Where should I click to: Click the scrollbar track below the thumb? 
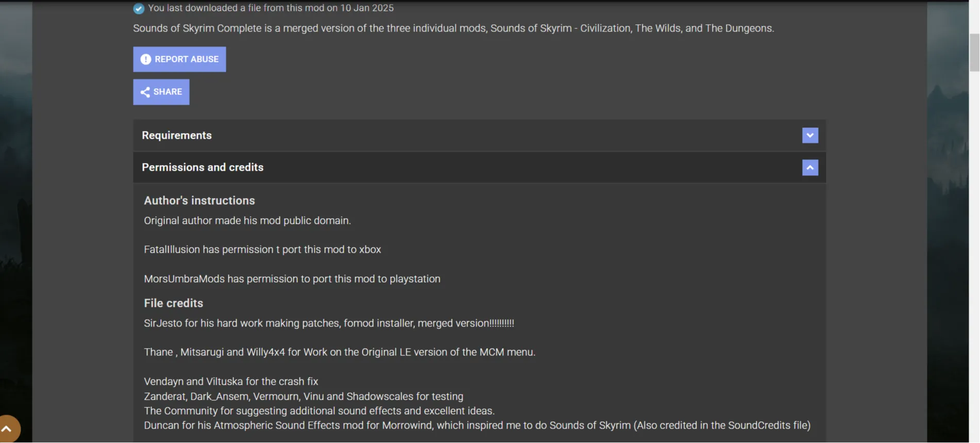974,258
